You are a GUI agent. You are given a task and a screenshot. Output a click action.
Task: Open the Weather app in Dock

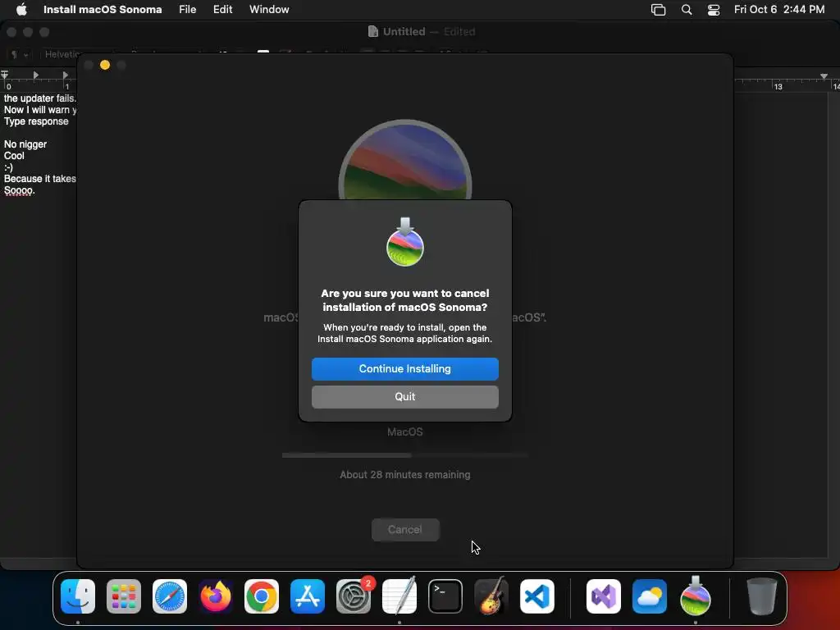click(x=650, y=596)
